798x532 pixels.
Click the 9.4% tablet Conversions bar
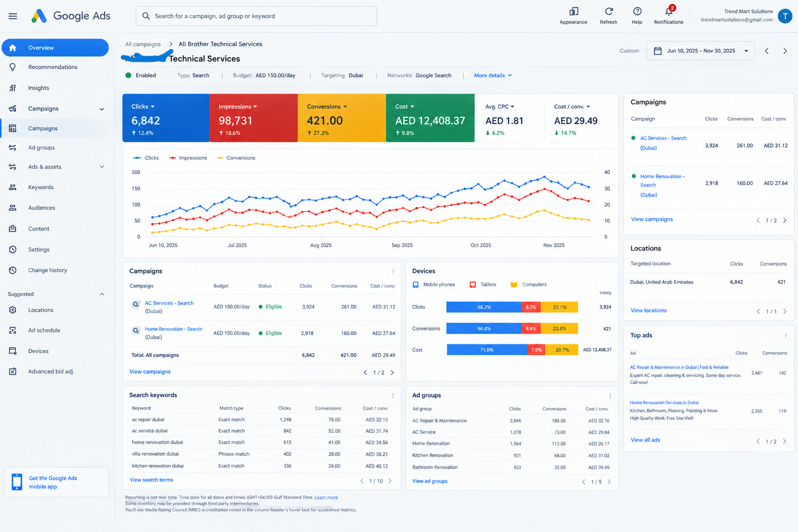click(530, 329)
